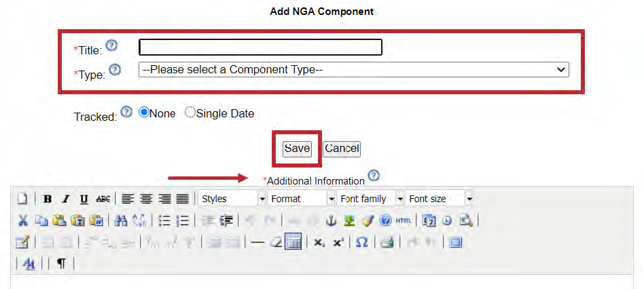Select the None tracked option

143,113
